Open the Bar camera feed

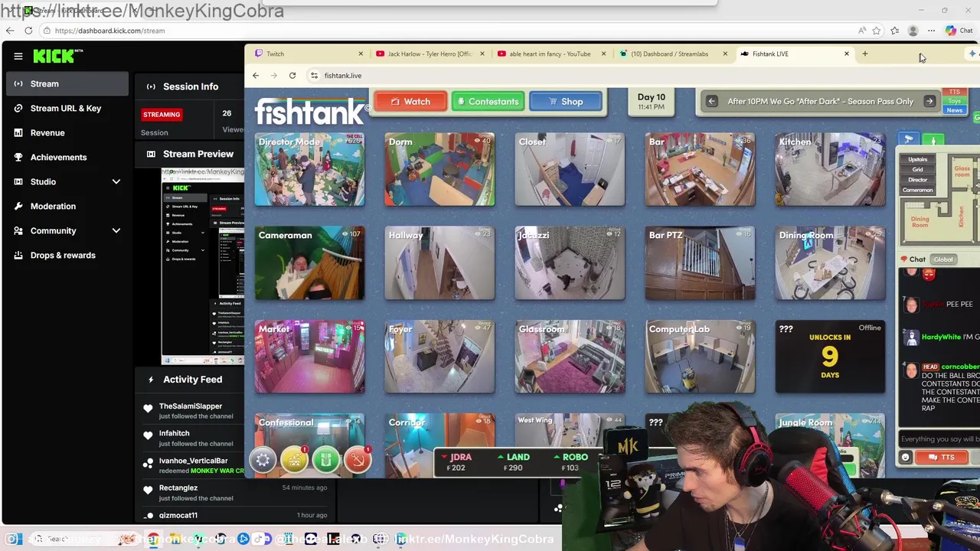pyautogui.click(x=700, y=169)
